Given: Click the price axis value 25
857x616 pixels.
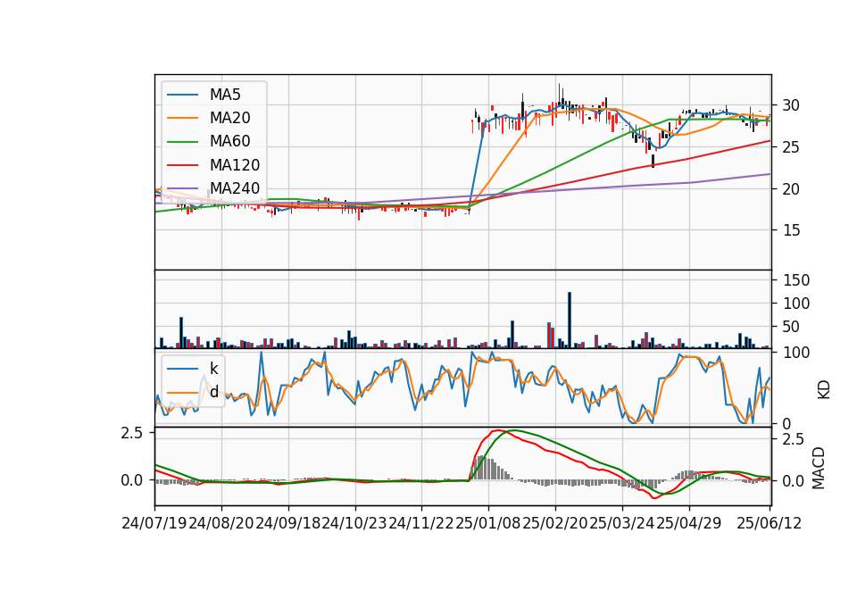Looking at the screenshot, I should (x=791, y=147).
